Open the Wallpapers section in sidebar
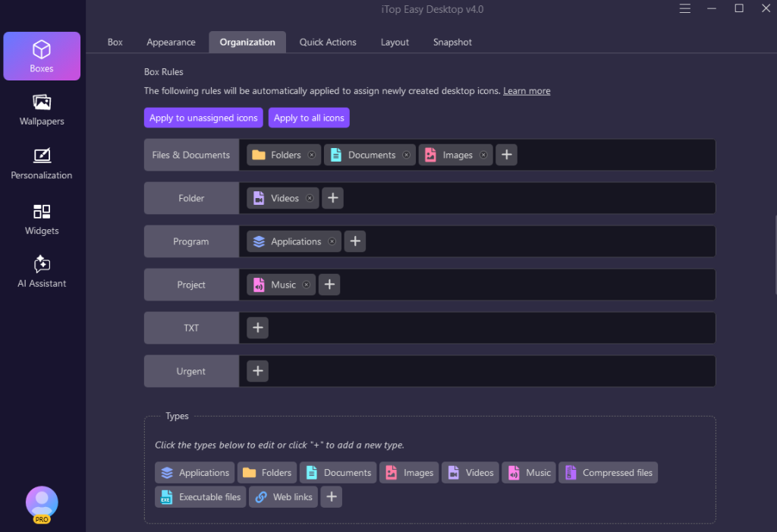 click(x=42, y=110)
